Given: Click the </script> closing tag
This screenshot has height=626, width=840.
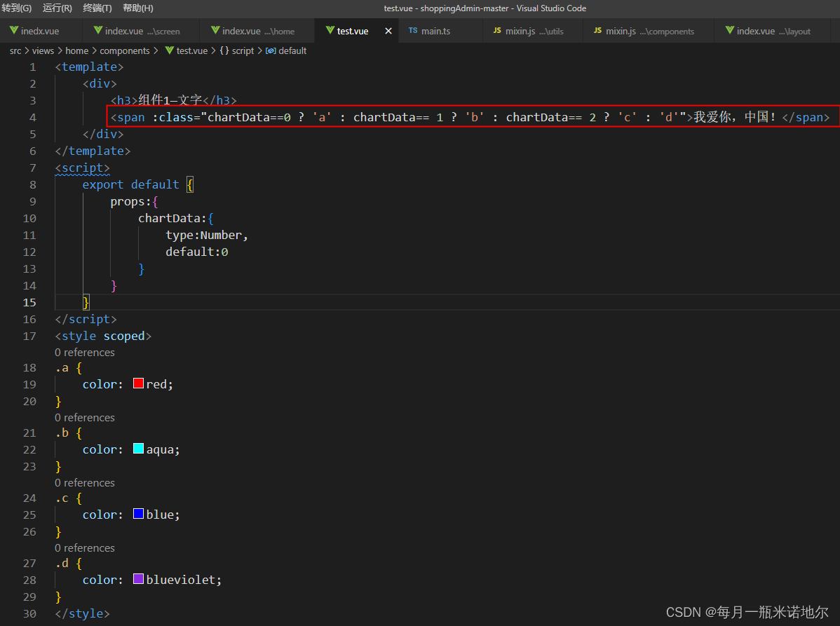Looking at the screenshot, I should (86, 320).
